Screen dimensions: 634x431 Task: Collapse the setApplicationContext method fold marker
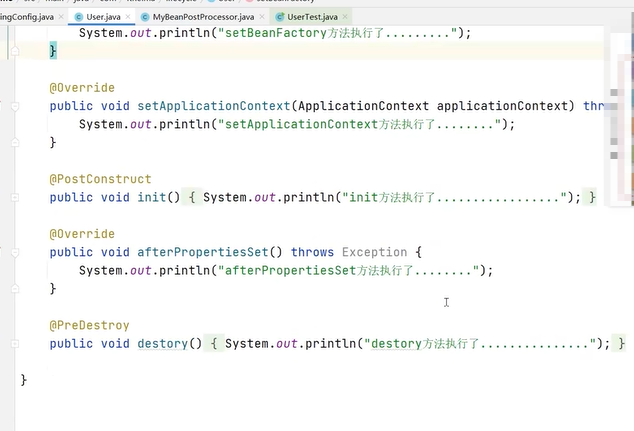coord(15,106)
